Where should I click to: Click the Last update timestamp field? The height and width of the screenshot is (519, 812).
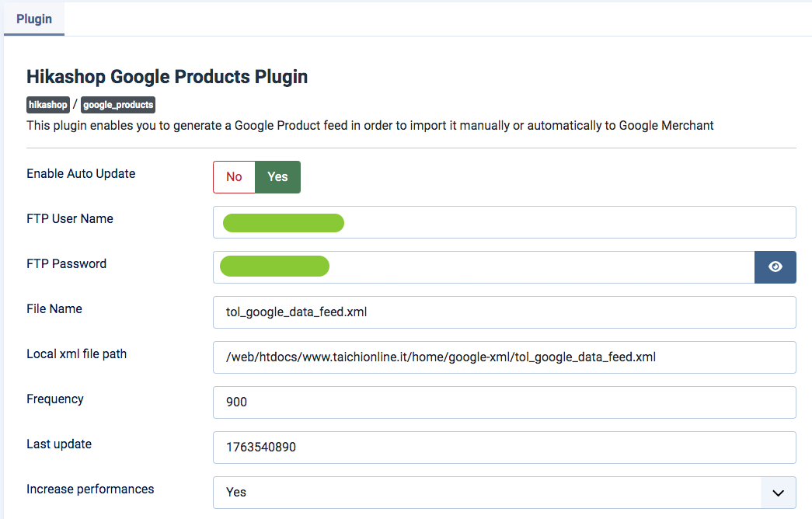tap(504, 448)
